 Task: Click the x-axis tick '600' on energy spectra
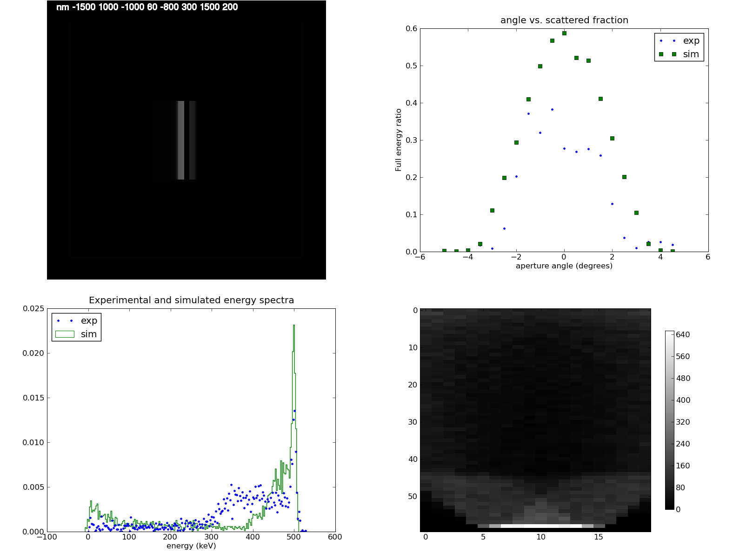(335, 537)
